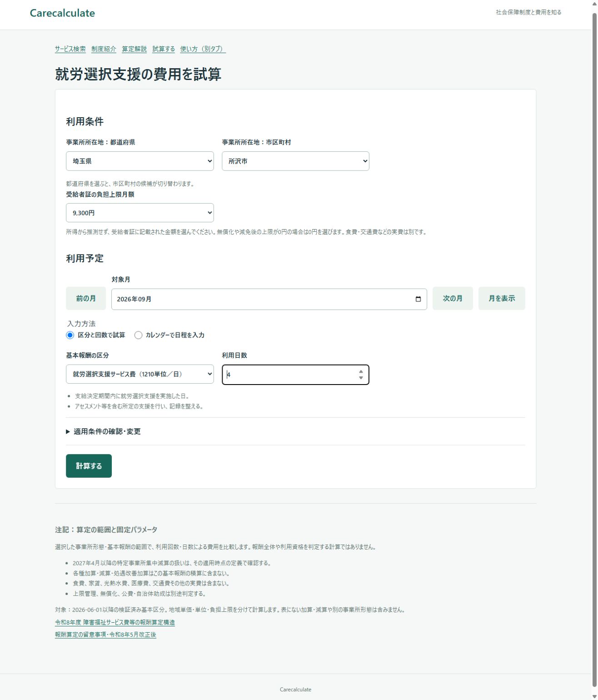Expand 適用条件の確認・変更 section
The height and width of the screenshot is (700, 598).
(104, 431)
